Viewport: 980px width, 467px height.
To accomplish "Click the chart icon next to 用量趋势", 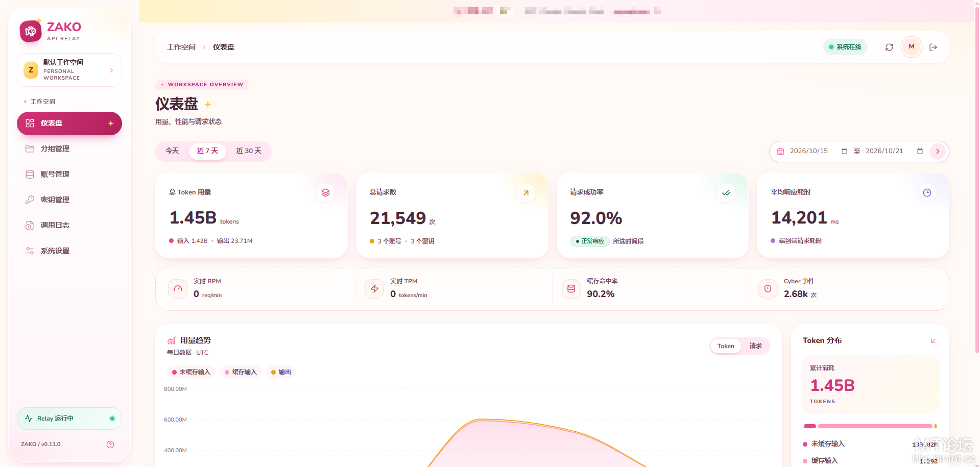I will tap(172, 340).
